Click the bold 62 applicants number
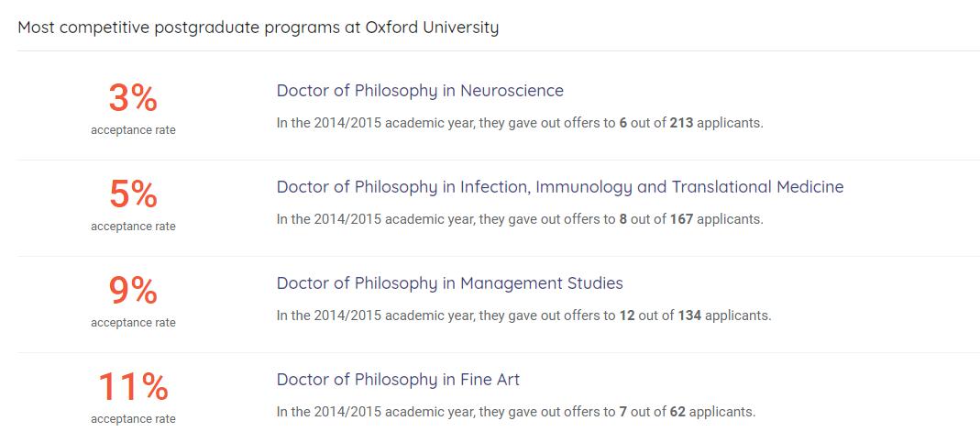This screenshot has width=980, height=443. [x=677, y=412]
